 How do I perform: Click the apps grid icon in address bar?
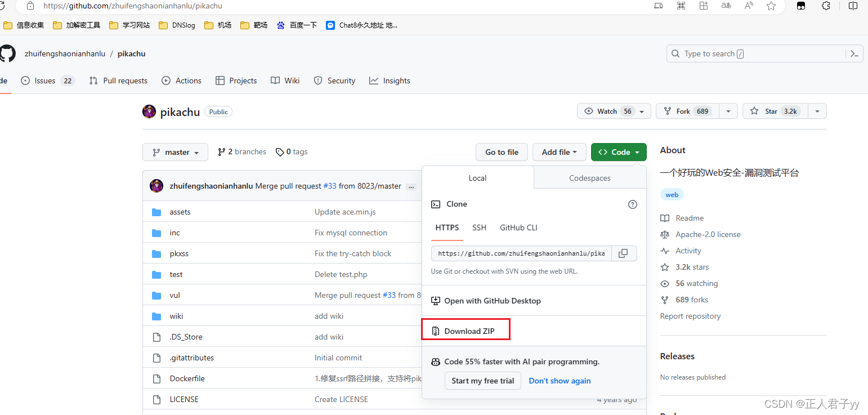click(x=681, y=6)
